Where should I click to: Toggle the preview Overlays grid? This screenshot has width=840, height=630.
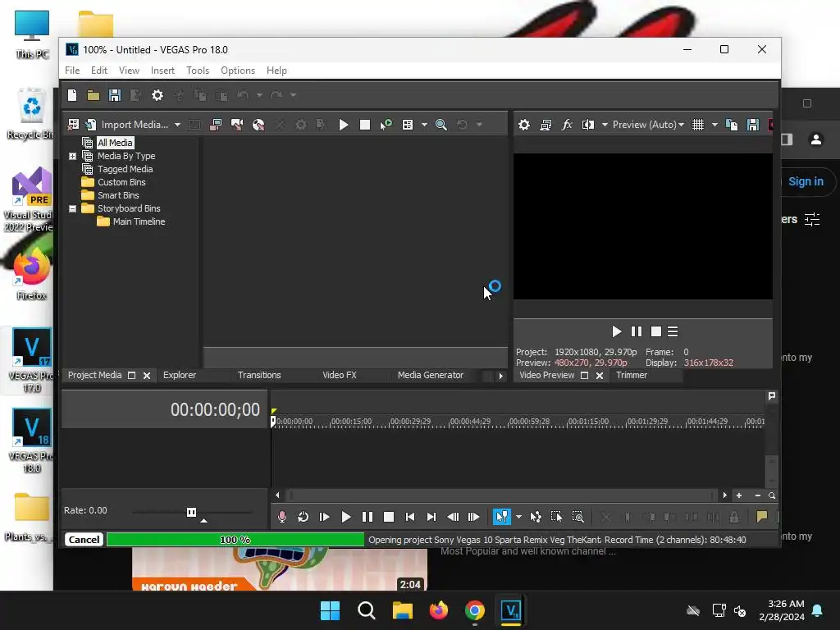tap(698, 125)
